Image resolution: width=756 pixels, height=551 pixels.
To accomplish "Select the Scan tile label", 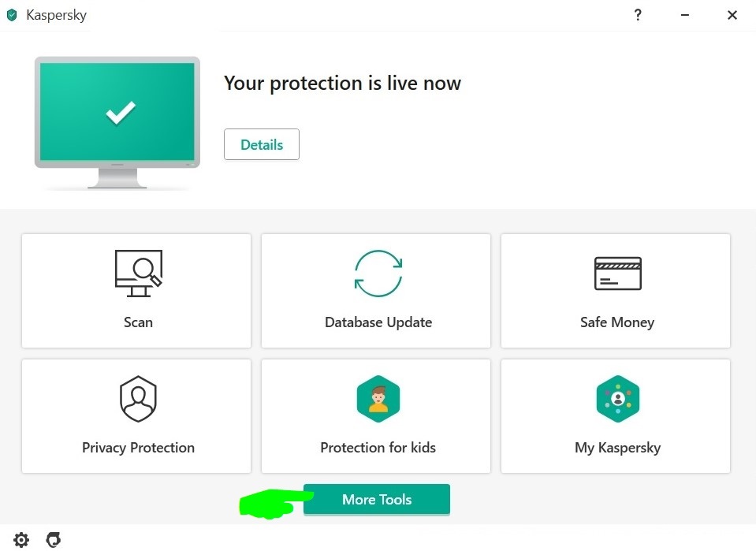I will [139, 322].
